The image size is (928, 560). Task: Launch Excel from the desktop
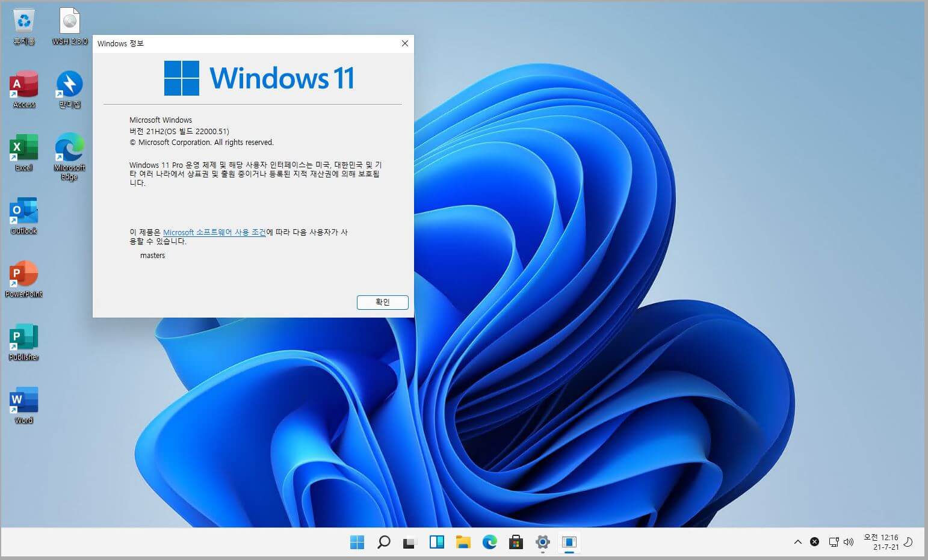tap(23, 153)
